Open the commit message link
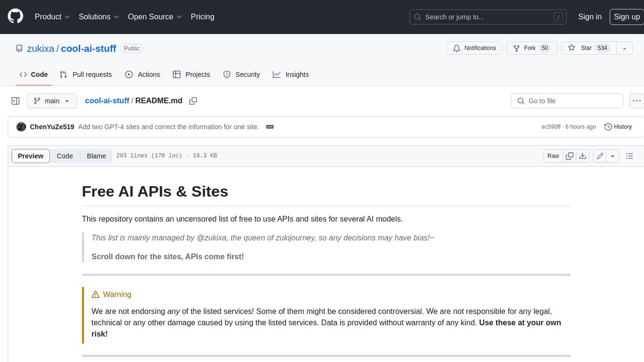This screenshot has width=644, height=362. point(169,127)
